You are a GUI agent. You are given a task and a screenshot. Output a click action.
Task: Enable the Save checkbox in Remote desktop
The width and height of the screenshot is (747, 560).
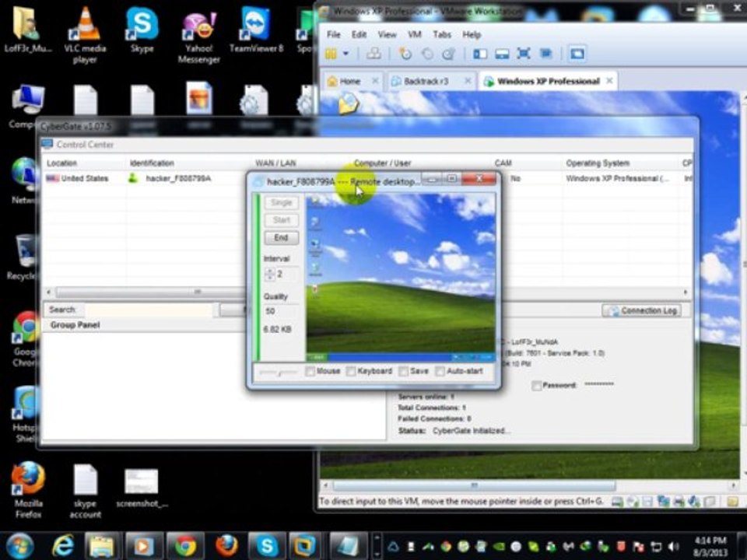[404, 371]
